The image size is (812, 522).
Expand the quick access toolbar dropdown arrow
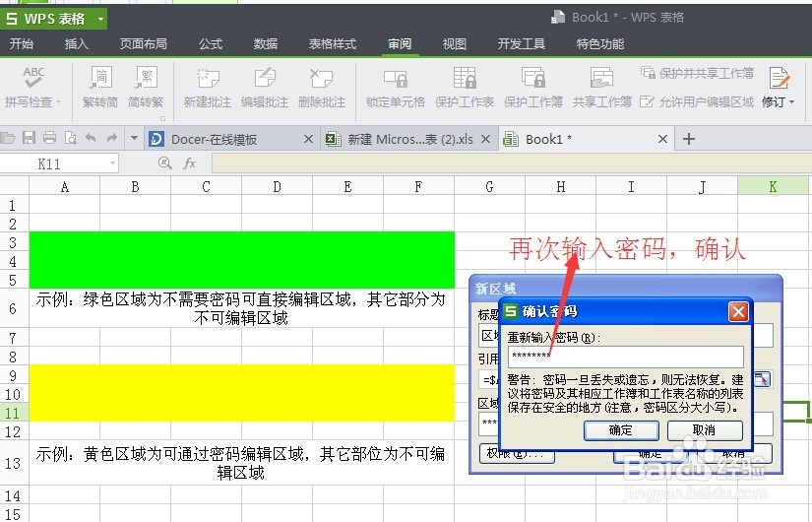pyautogui.click(x=134, y=139)
